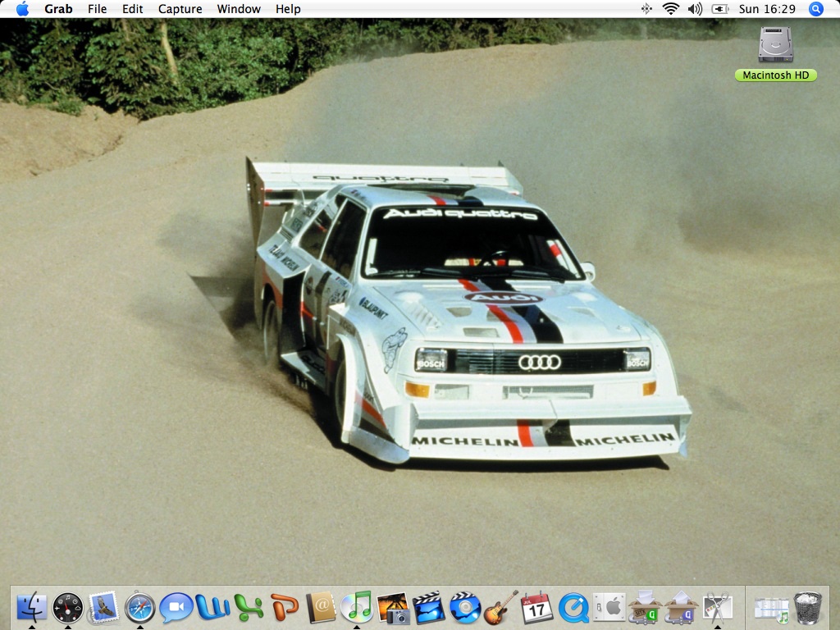The width and height of the screenshot is (840, 630).
Task: Open Spotlight search in menu bar
Action: (816, 9)
